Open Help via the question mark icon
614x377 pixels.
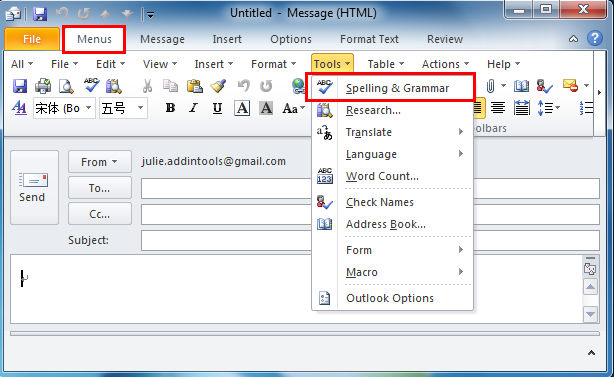[595, 38]
